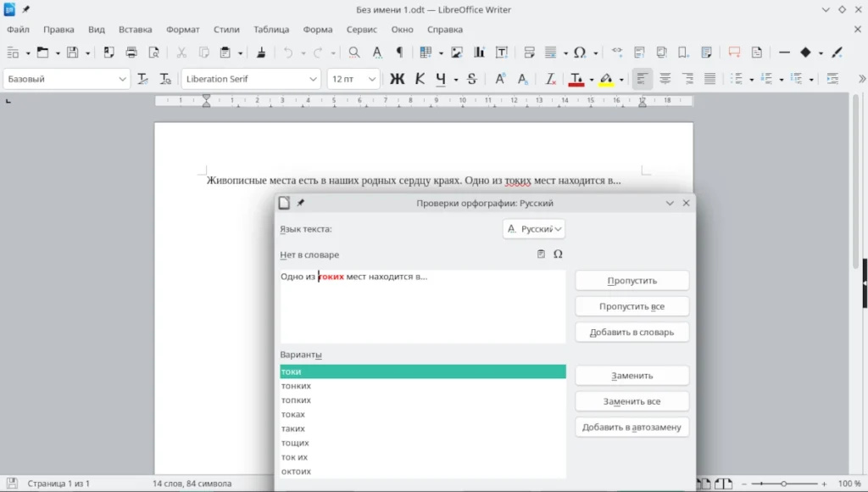Viewport: 868px width, 492px height.
Task: Expand the font color dropdown arrow
Action: (x=591, y=80)
